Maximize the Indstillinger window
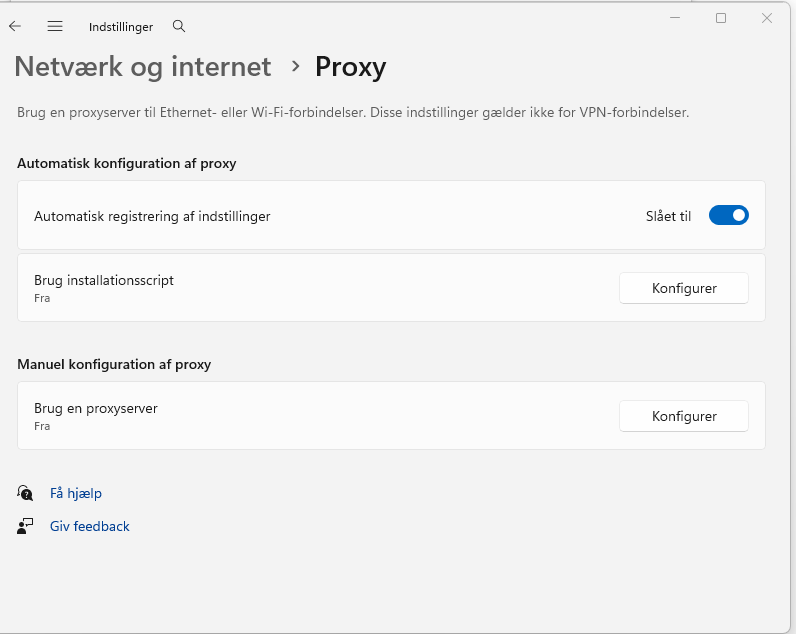Viewport: 796px width, 634px height. point(721,18)
